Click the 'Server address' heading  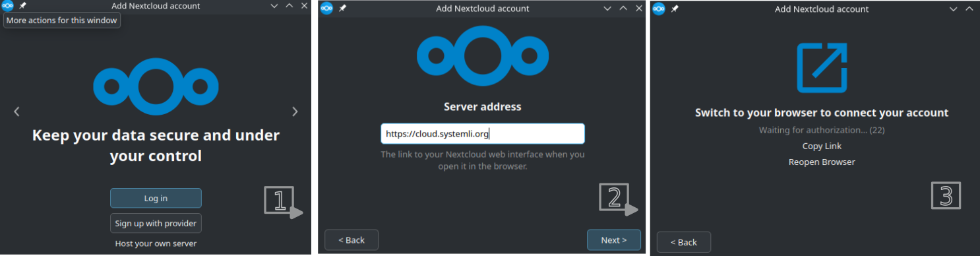[483, 106]
